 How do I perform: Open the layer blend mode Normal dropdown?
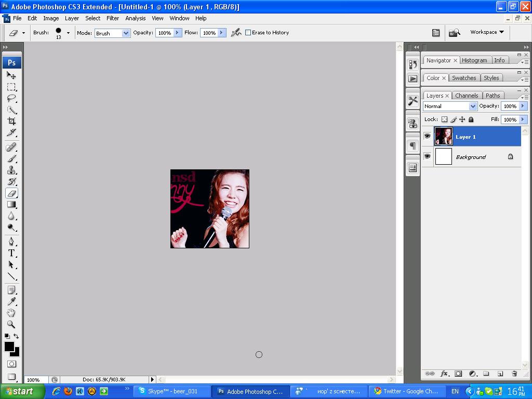[x=450, y=106]
